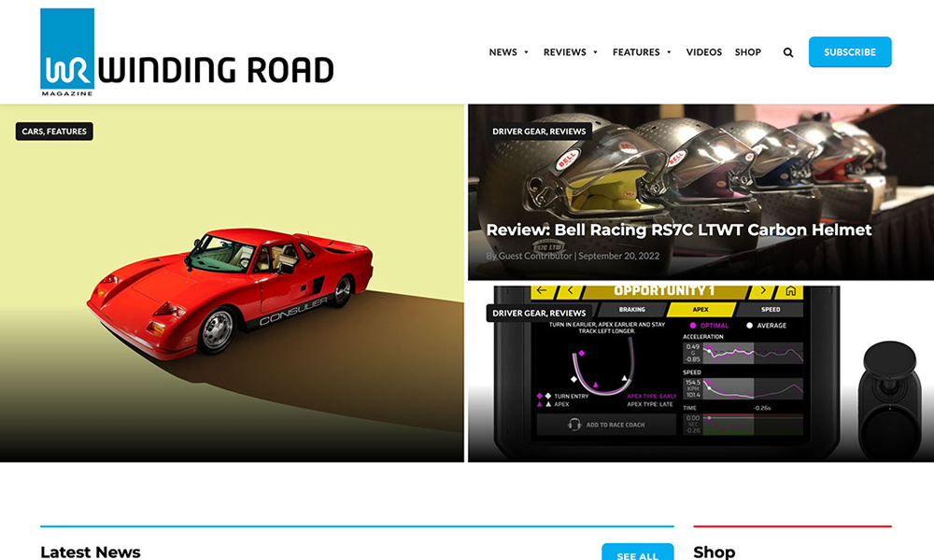
Task: Click the blue Subscribe button
Action: pos(849,52)
